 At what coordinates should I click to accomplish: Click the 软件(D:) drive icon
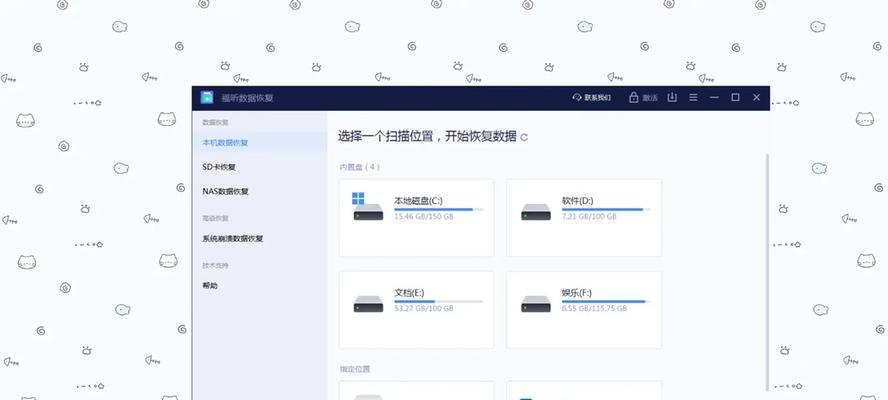[x=536, y=212]
